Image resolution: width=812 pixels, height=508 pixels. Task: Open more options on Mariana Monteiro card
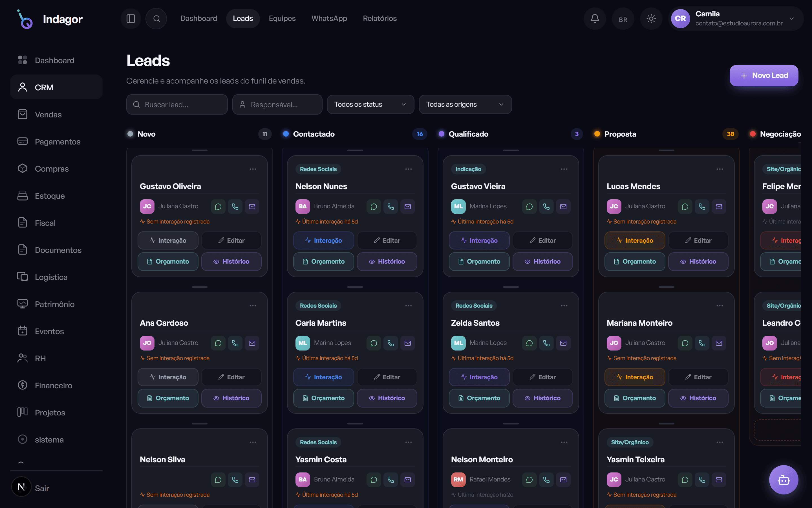coord(720,306)
